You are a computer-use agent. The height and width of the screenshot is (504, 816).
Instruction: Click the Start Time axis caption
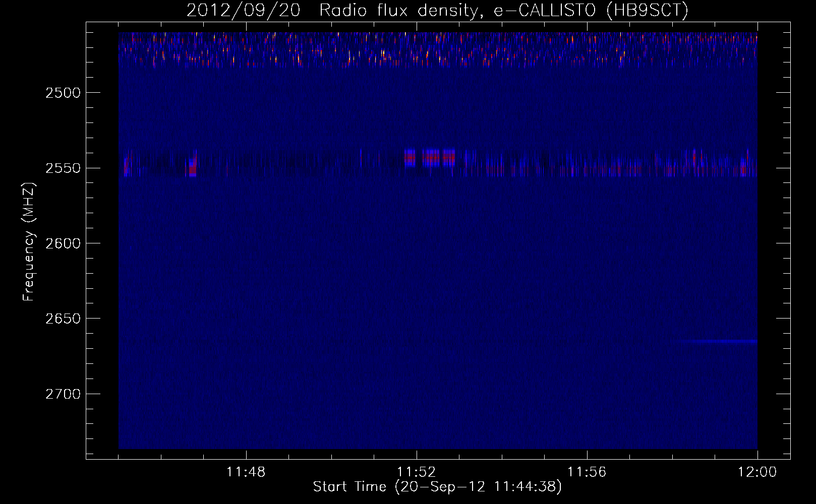[437, 487]
